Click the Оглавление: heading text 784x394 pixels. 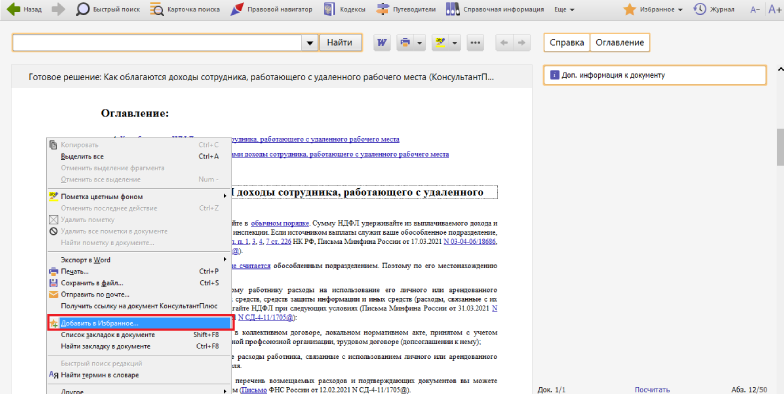click(135, 114)
